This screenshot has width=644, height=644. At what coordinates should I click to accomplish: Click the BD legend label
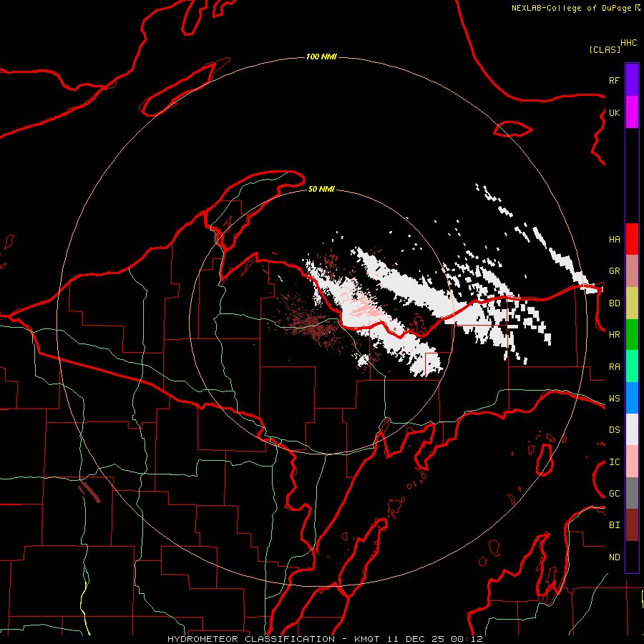coord(614,303)
